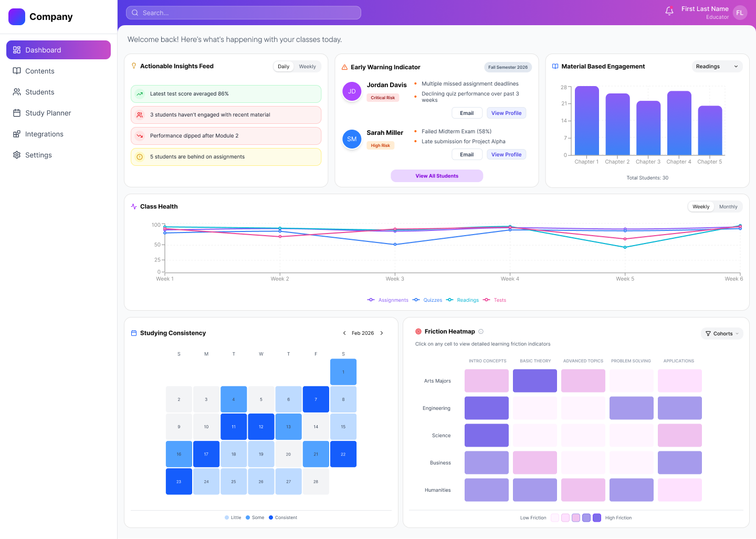Switch insights feed to Weekly
756x539 pixels.
coord(307,67)
